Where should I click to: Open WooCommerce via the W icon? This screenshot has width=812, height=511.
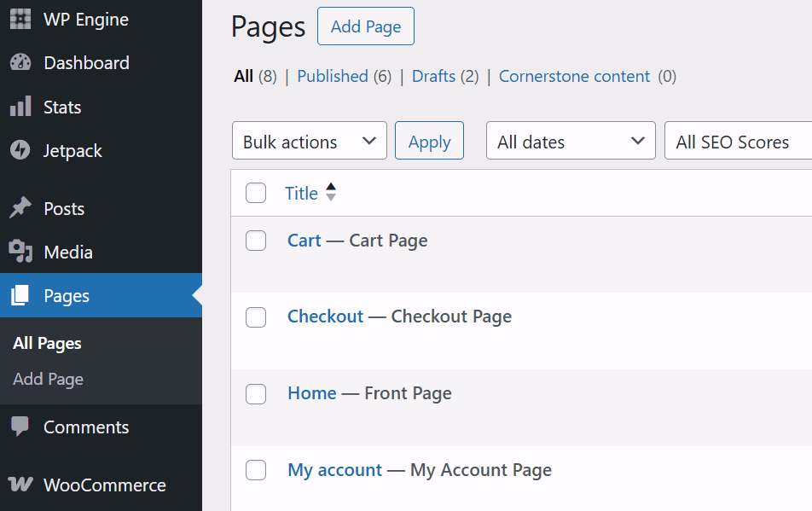click(x=20, y=485)
